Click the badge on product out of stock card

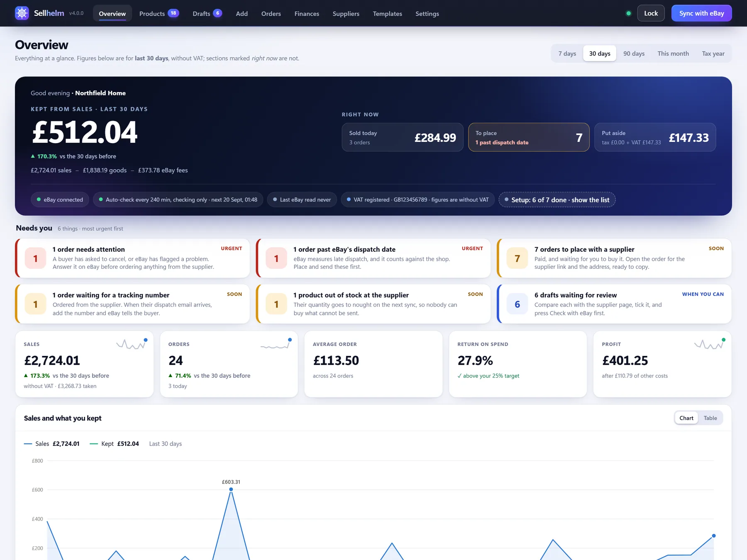[x=276, y=304]
